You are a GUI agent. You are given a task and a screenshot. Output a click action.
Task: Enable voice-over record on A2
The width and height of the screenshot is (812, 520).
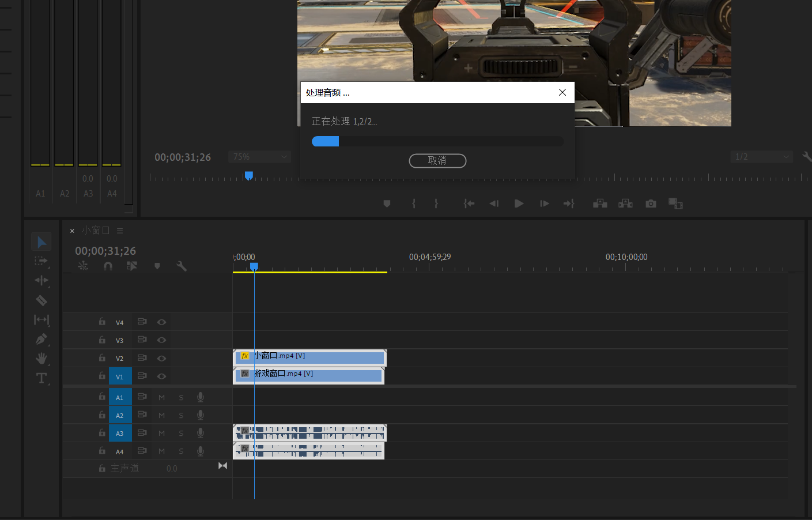coord(201,415)
